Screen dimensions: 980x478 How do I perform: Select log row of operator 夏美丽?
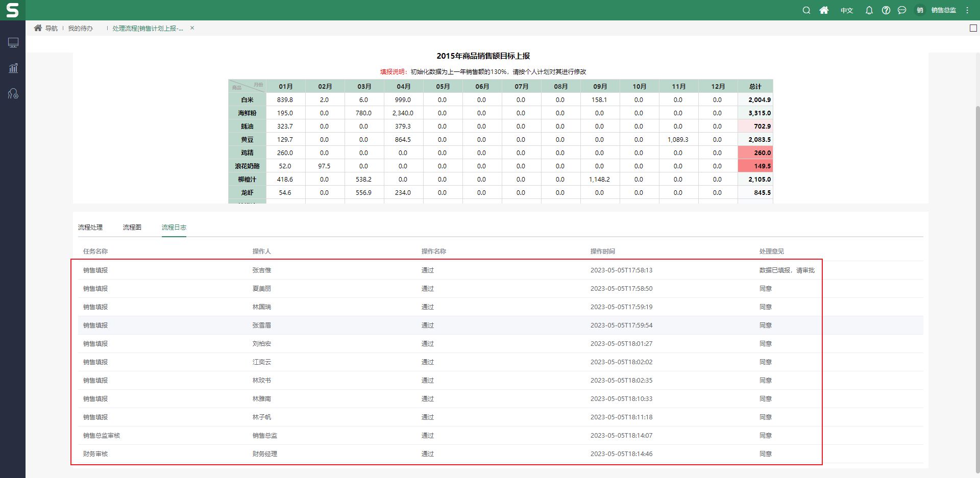[x=501, y=289]
